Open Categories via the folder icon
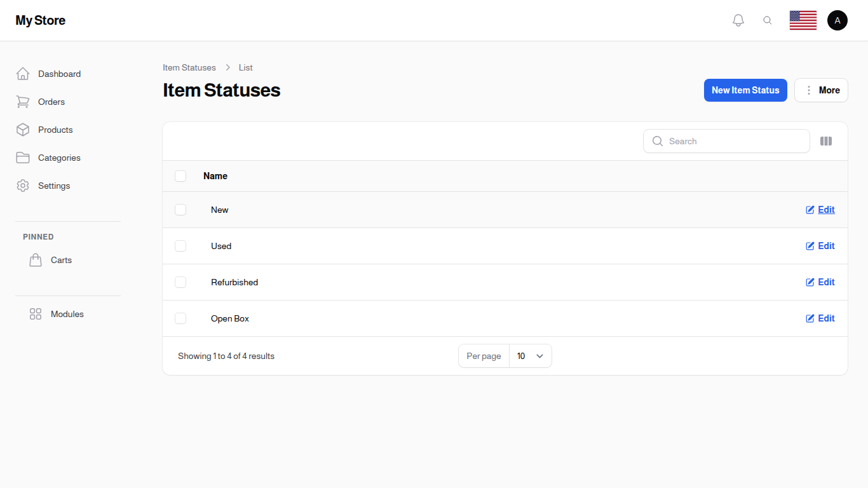868x488 pixels. click(x=23, y=158)
